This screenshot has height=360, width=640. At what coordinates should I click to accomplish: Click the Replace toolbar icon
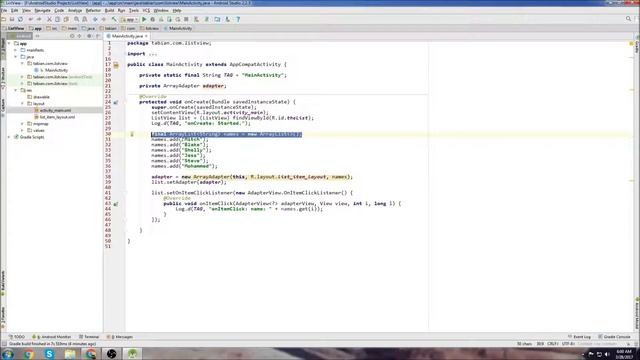point(84,19)
